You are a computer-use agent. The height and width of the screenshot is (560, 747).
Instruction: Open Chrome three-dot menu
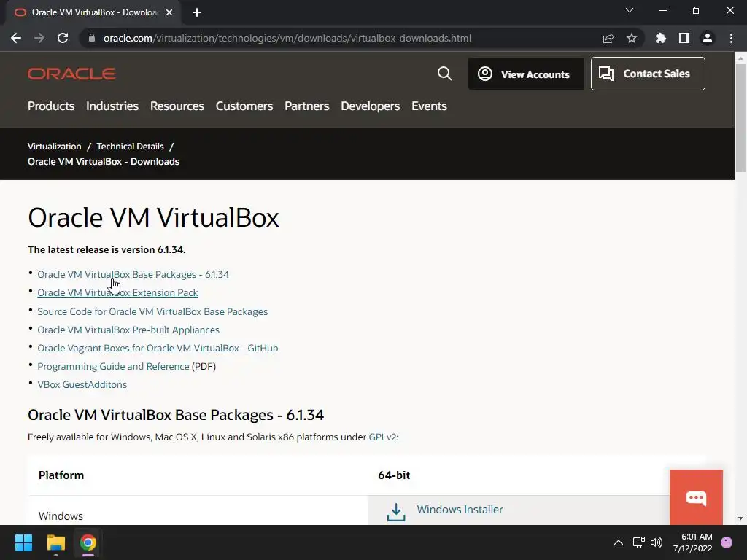click(731, 38)
